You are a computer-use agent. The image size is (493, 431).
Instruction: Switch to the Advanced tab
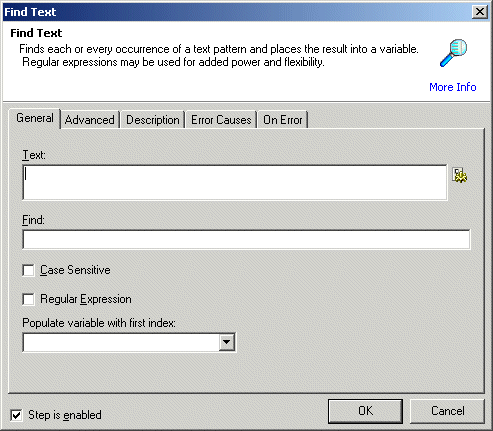(90, 120)
